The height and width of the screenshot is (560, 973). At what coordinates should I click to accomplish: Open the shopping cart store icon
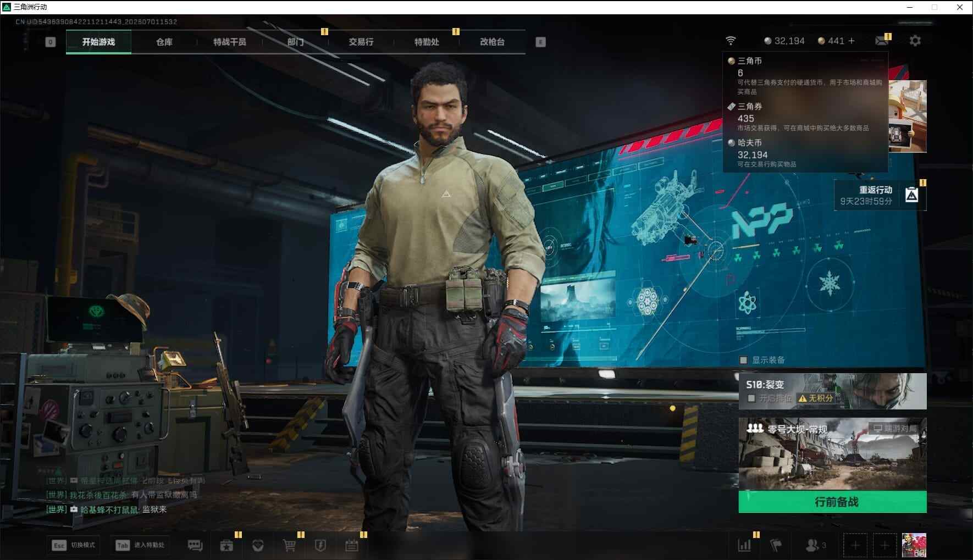pos(289,545)
